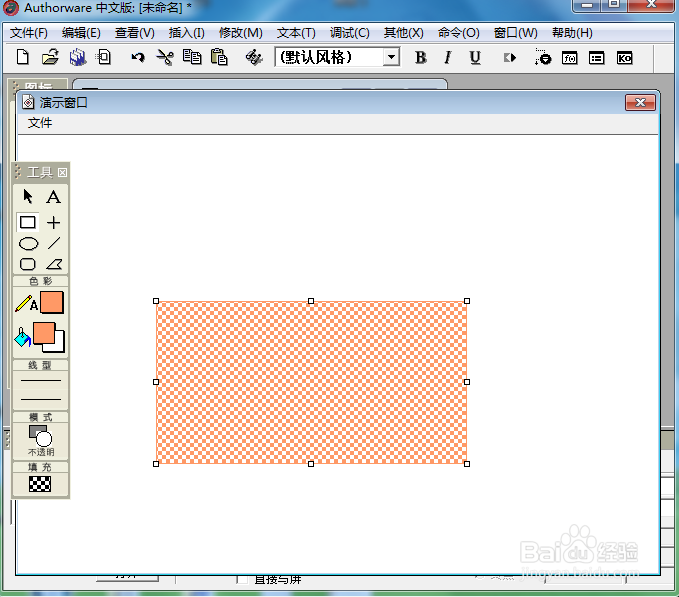Click the Restart/Run toolbar icon
The image size is (679, 597).
(510, 58)
